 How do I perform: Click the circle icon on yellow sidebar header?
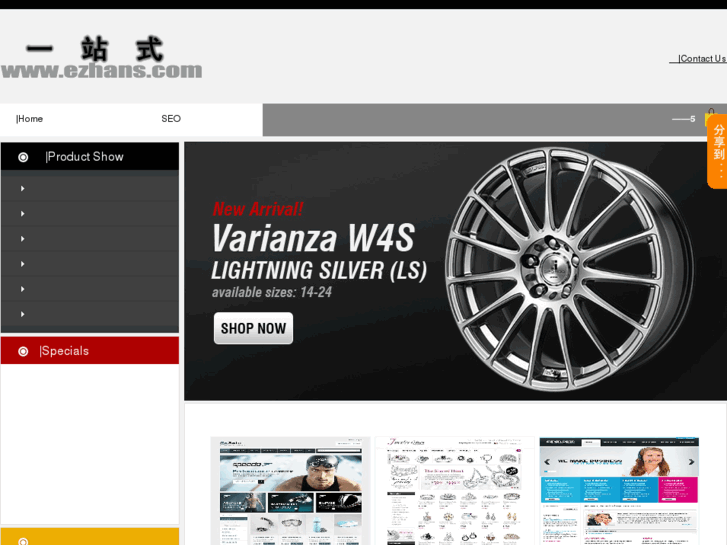coord(23,541)
